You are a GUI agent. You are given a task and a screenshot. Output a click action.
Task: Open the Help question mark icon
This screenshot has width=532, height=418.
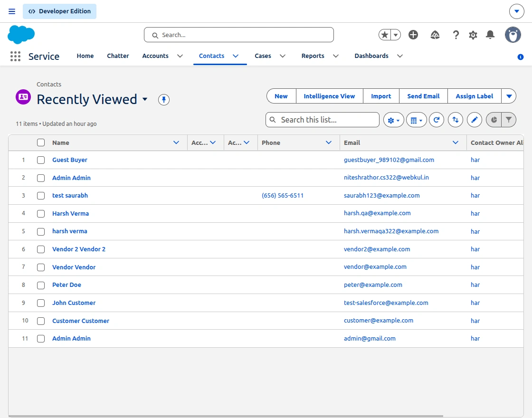456,35
